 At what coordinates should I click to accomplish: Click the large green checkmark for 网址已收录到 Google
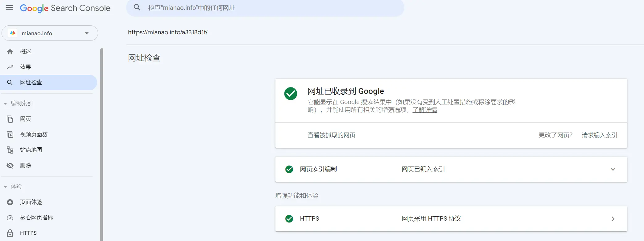click(x=291, y=93)
